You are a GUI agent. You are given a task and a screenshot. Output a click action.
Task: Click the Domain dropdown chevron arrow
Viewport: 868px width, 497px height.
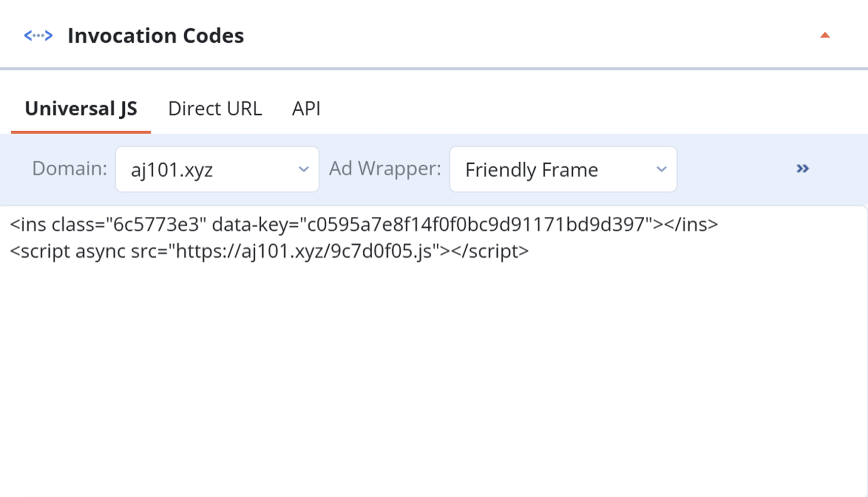(304, 169)
